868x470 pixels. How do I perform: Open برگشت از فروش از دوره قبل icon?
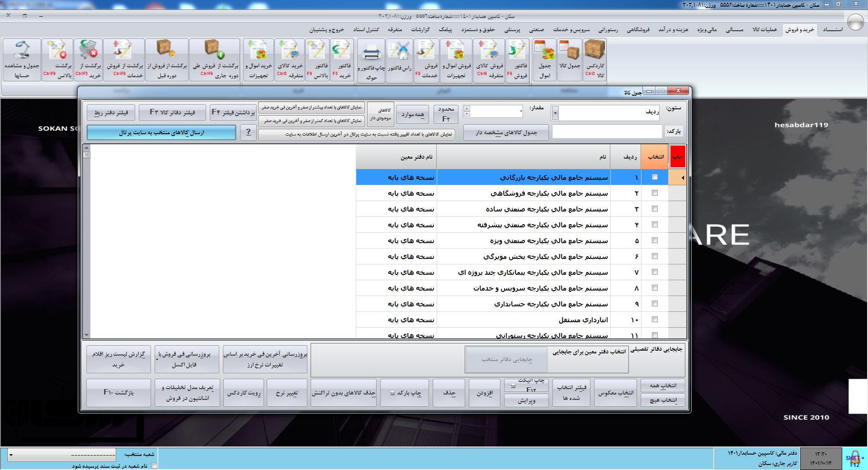[x=167, y=60]
